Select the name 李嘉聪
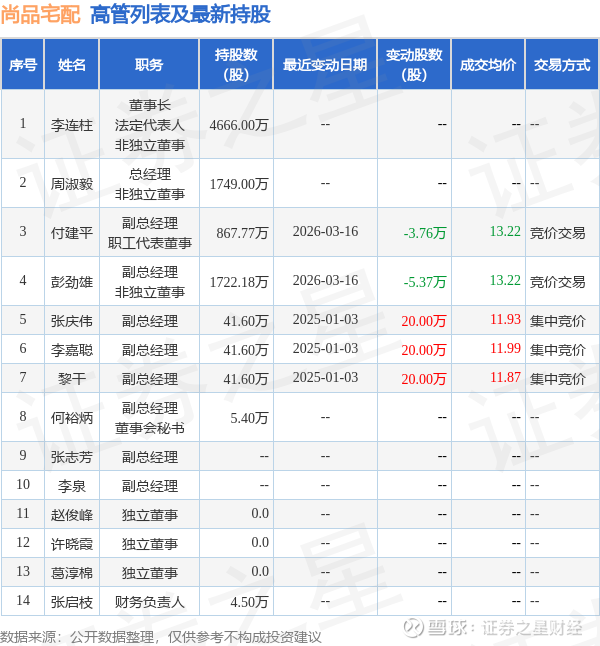The image size is (600, 646). tap(72, 350)
